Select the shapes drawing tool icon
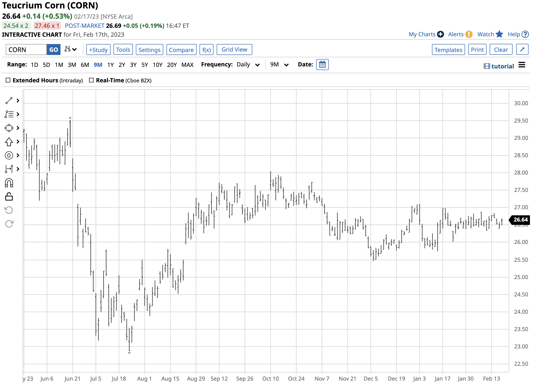 point(9,128)
